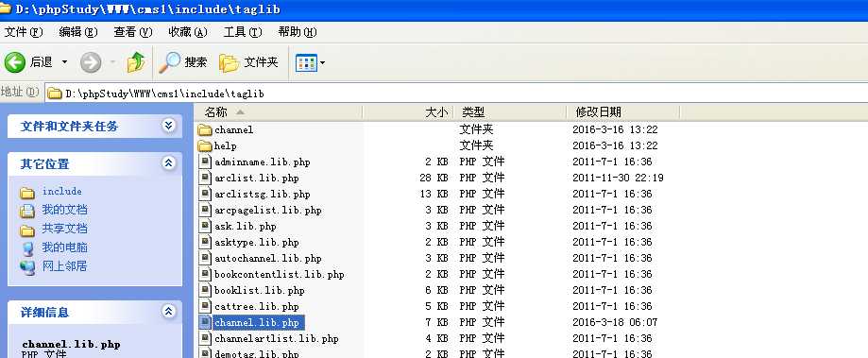Select the help folder icon
The height and width of the screenshot is (358, 868).
click(205, 146)
